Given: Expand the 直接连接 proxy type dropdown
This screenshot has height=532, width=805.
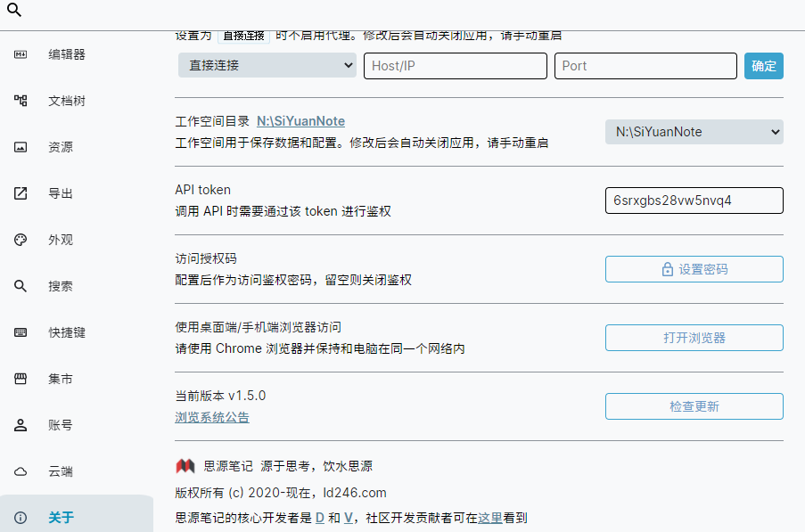Looking at the screenshot, I should [x=267, y=66].
